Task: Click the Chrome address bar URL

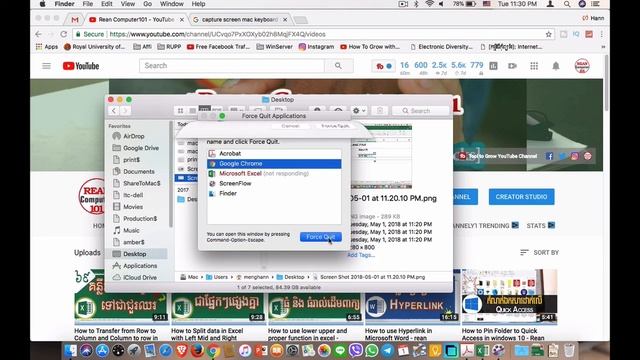Action: click(218, 34)
